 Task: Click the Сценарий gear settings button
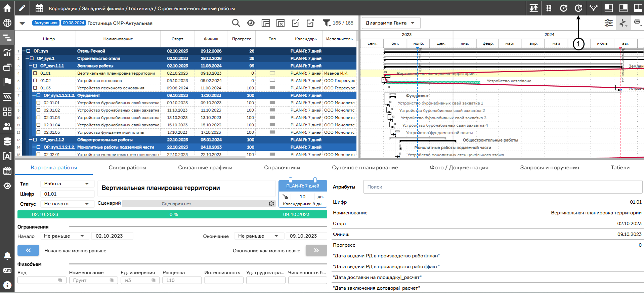click(271, 204)
